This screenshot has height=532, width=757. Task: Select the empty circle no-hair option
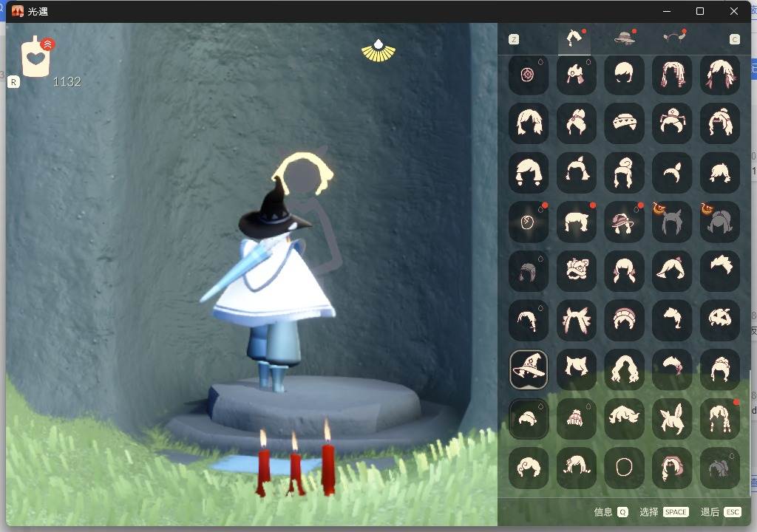click(624, 468)
